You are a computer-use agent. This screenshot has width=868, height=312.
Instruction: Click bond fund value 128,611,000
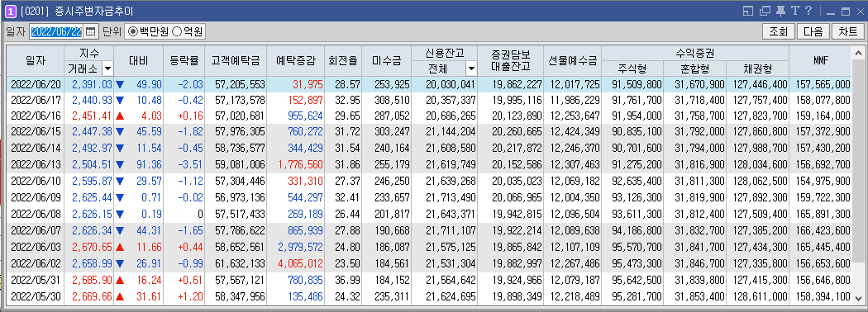click(760, 296)
